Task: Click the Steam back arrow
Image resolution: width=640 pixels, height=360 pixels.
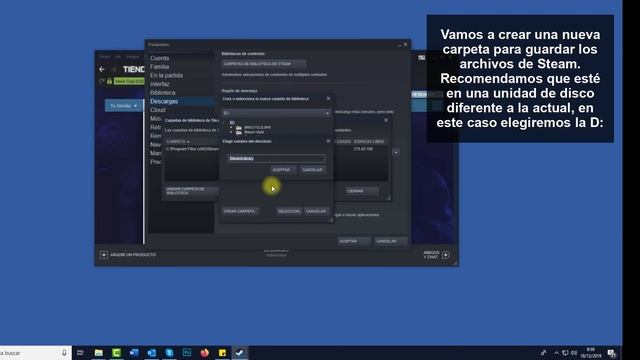Action: 102,69
